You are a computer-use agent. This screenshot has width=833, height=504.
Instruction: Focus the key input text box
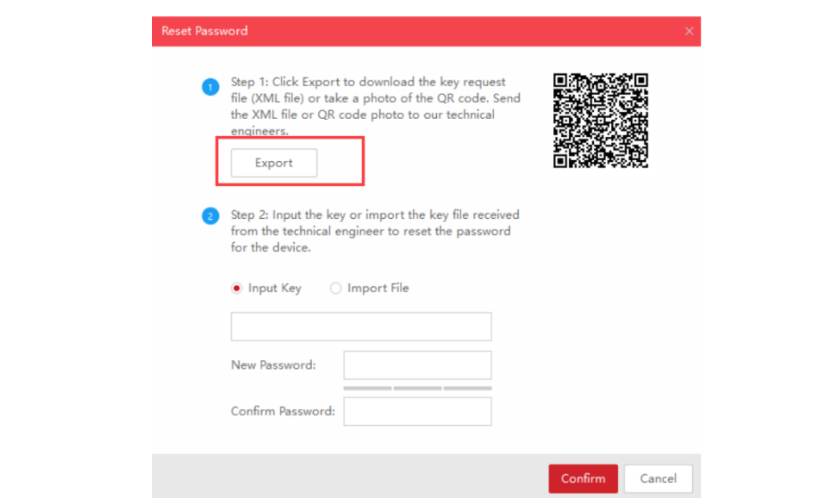pyautogui.click(x=361, y=327)
